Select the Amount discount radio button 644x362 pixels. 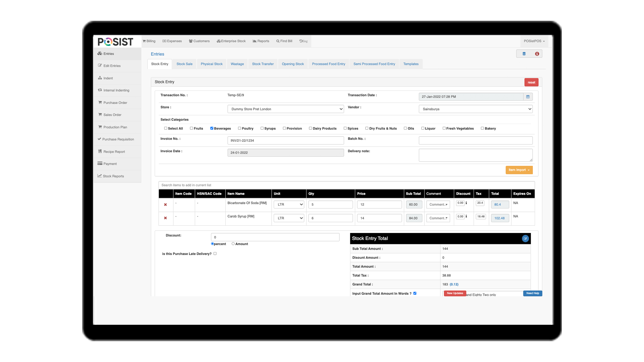(233, 244)
